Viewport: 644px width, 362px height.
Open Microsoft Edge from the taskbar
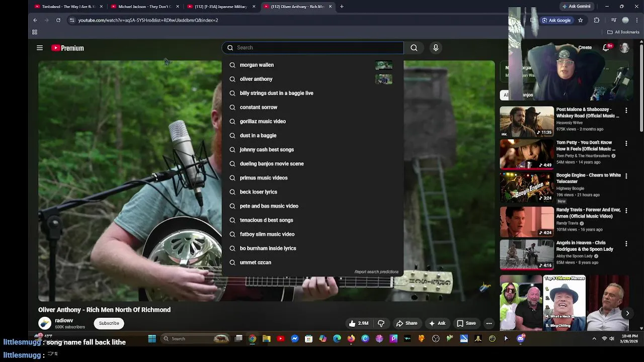pos(337,338)
